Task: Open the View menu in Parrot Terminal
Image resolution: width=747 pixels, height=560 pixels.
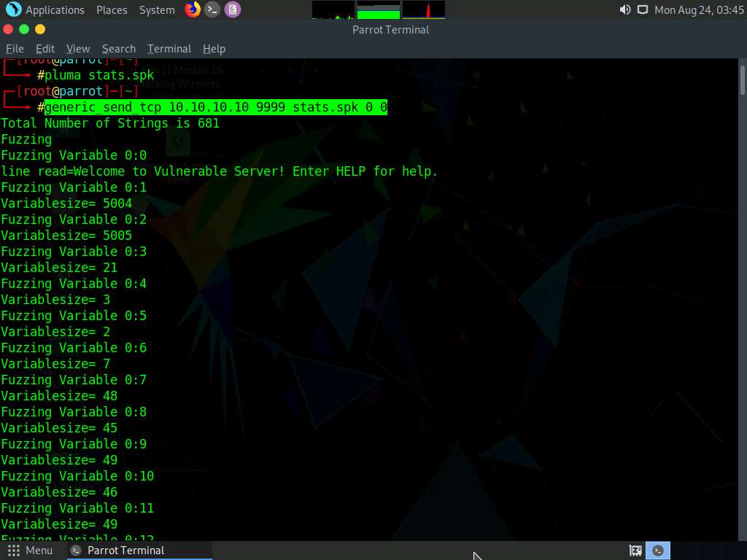Action: pos(78,49)
